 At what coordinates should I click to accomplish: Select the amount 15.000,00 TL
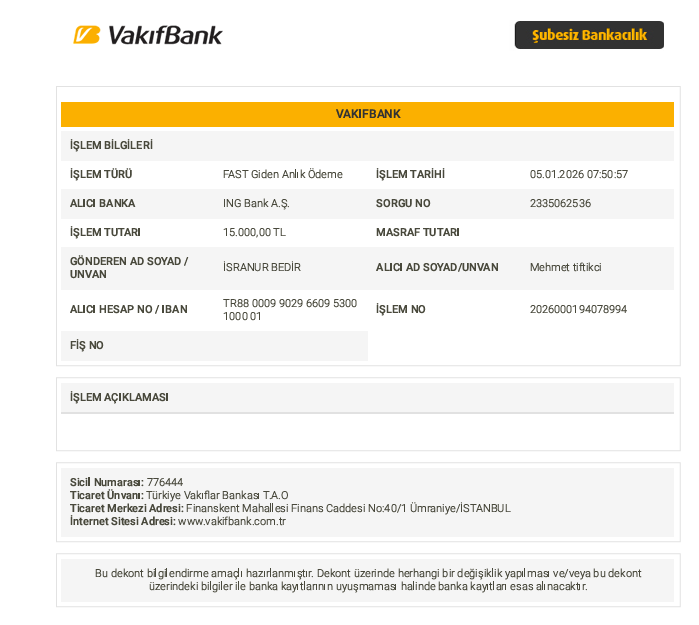click(x=254, y=232)
